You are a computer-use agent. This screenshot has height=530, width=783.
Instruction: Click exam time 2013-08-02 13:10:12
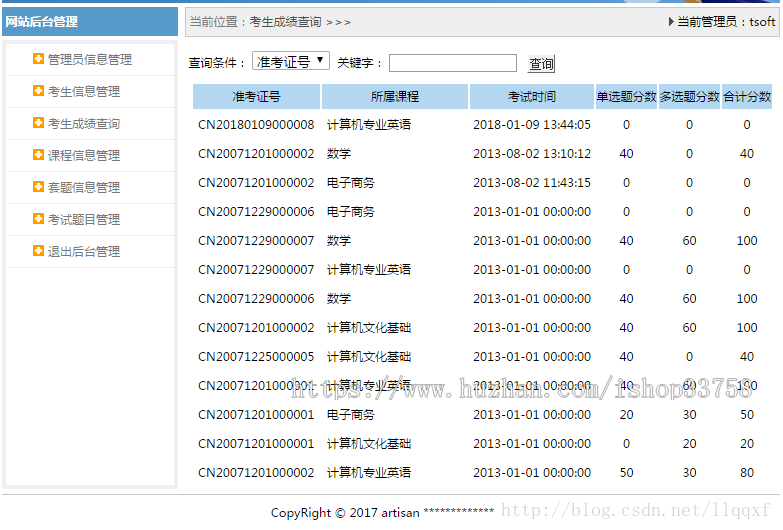point(532,153)
